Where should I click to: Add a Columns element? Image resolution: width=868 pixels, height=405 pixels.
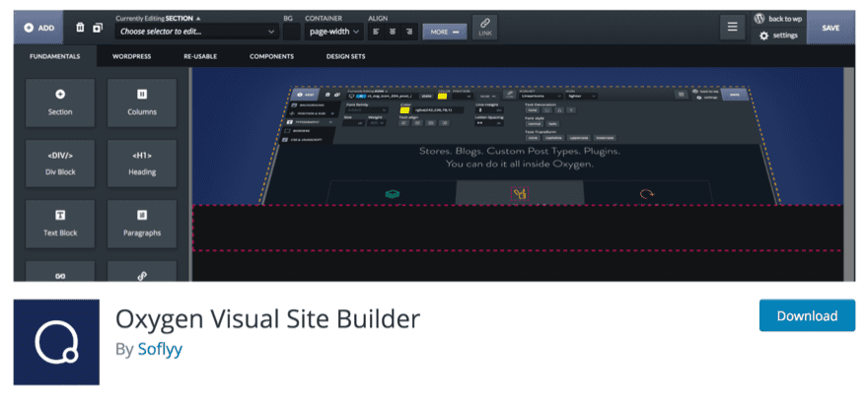click(x=142, y=102)
